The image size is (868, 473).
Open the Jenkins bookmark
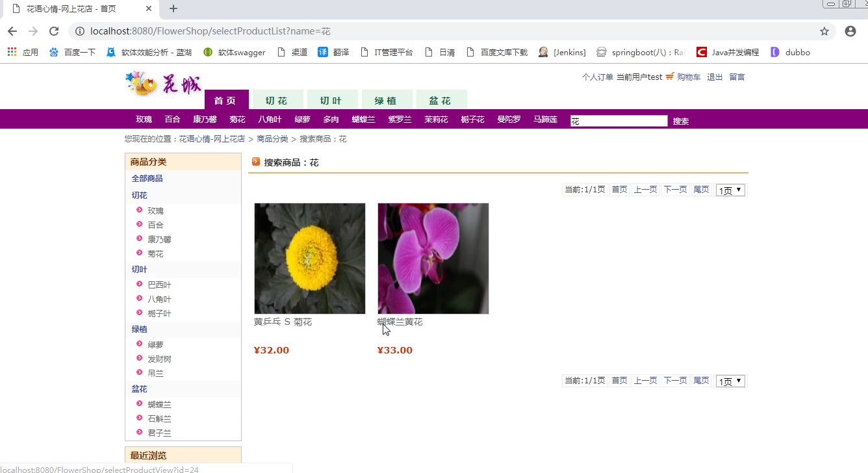pos(562,52)
